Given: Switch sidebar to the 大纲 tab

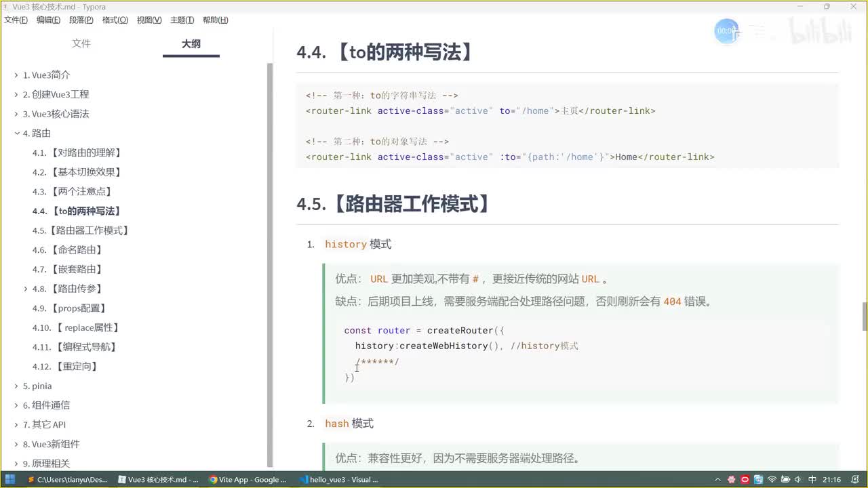Looking at the screenshot, I should [x=191, y=43].
